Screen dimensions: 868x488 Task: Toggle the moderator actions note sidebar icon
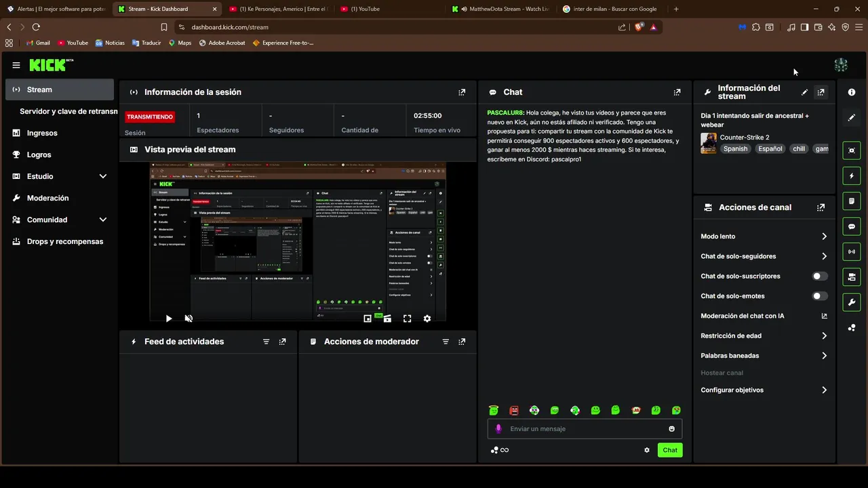click(x=852, y=201)
